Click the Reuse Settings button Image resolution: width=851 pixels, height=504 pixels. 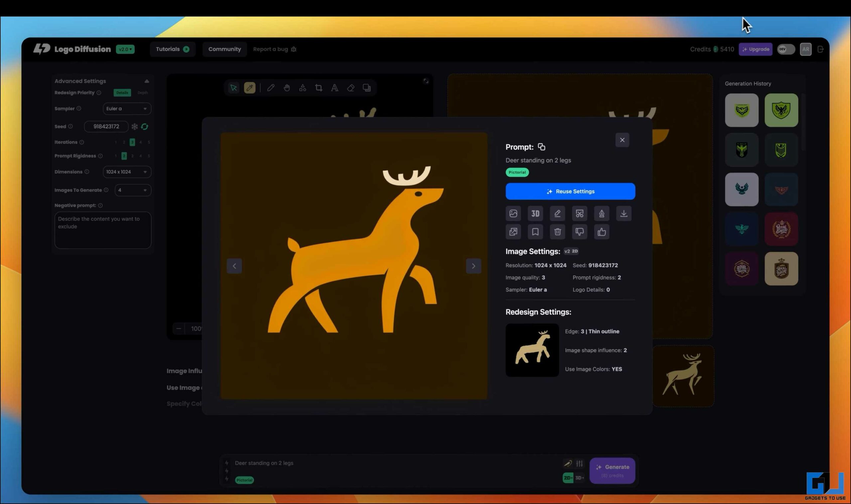pyautogui.click(x=570, y=191)
